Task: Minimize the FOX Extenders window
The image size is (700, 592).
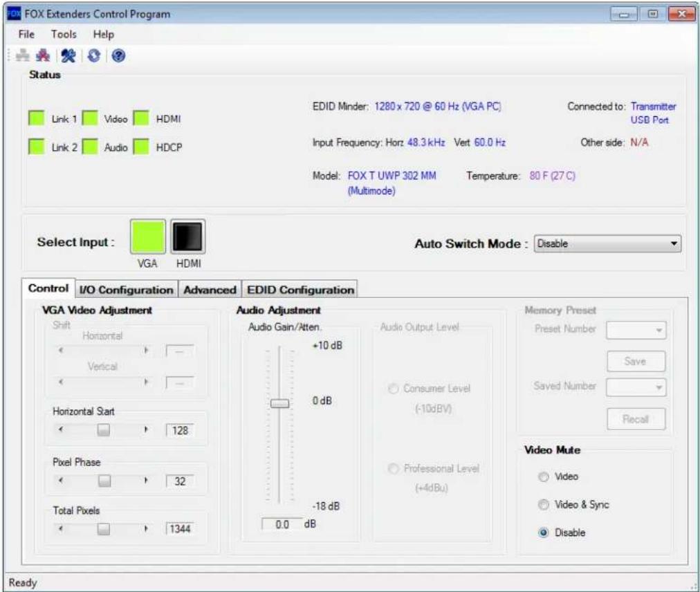Action: 624,15
